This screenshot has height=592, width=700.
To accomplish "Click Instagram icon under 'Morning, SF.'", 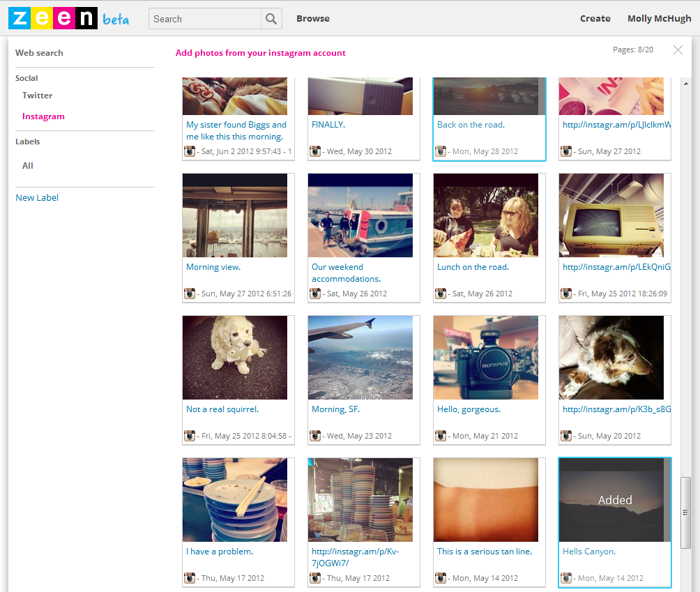I will click(x=315, y=435).
